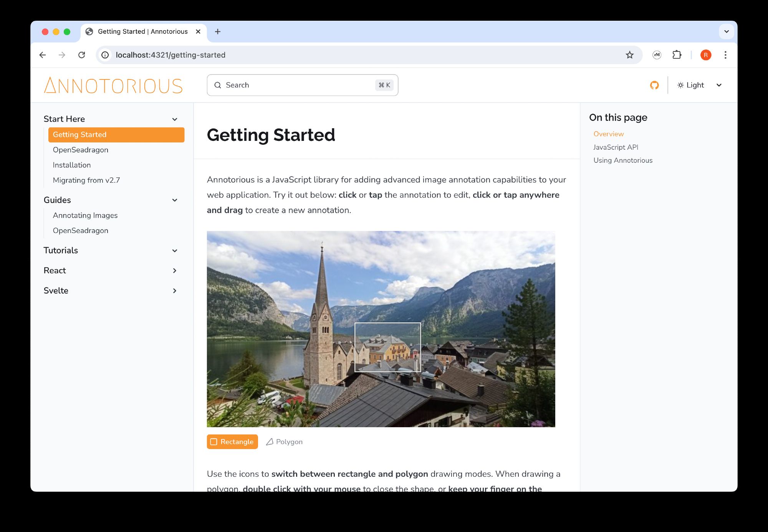Toggle the Light theme dropdown
The height and width of the screenshot is (532, 768).
coord(698,84)
